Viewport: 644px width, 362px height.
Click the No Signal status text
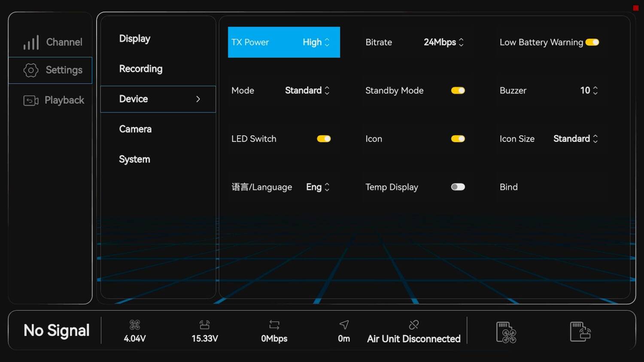tap(56, 330)
